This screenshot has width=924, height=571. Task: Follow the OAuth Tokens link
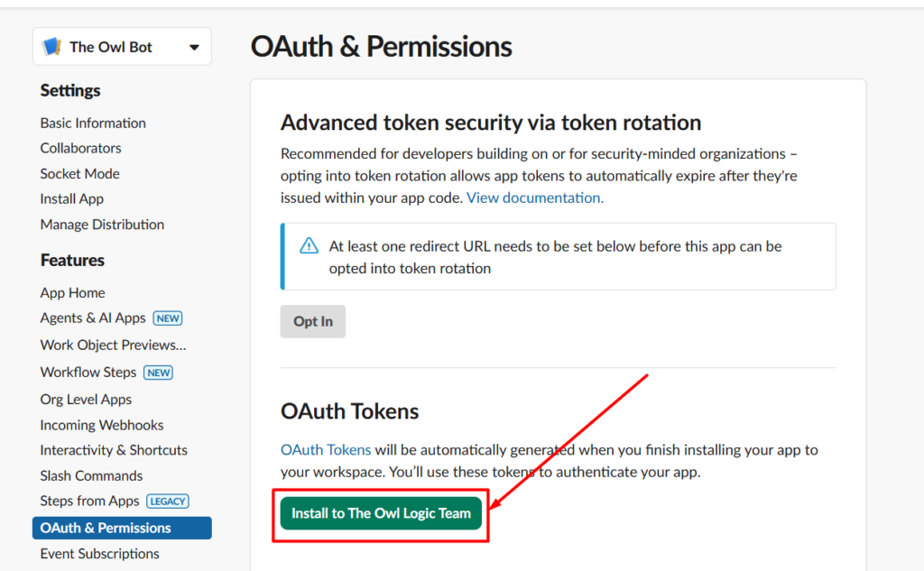point(326,449)
